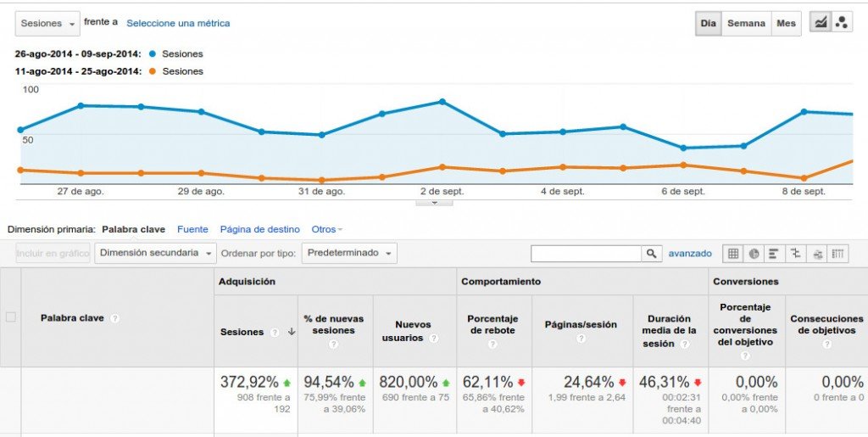Select the pivot table view icon
Viewport: 868px width, 437px height.
click(x=837, y=254)
